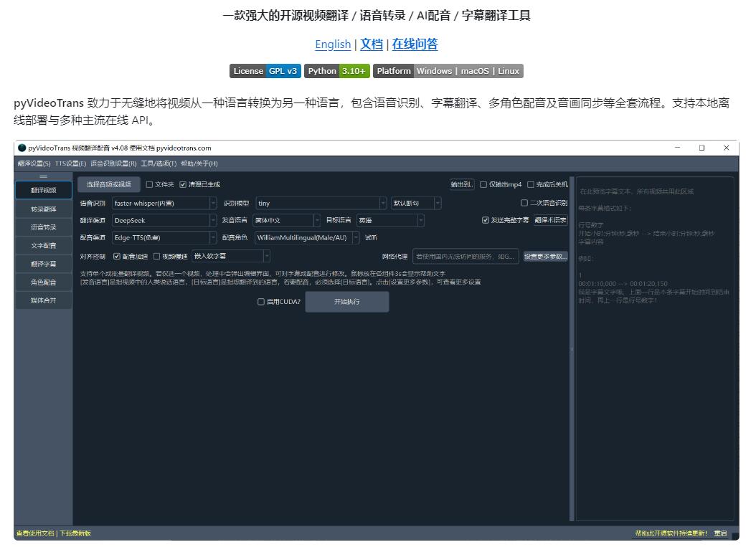Click the 设置更多参数... button
756x547 pixels.
(546, 257)
